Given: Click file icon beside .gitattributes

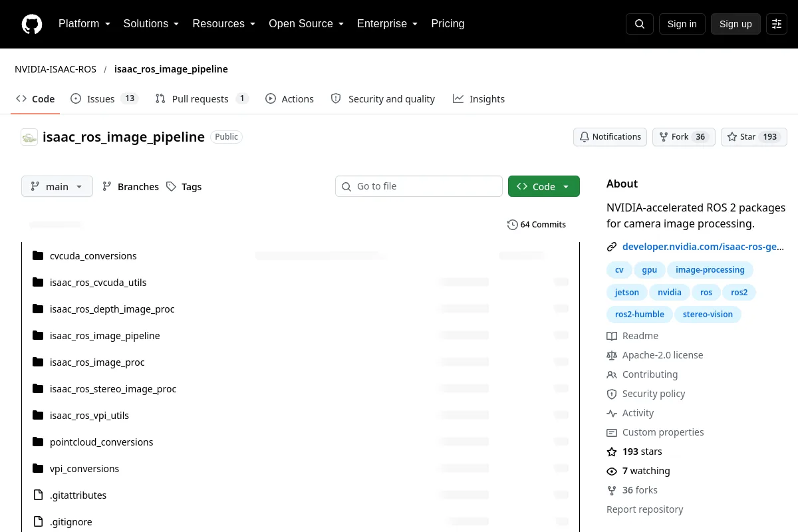Looking at the screenshot, I should (x=38, y=495).
